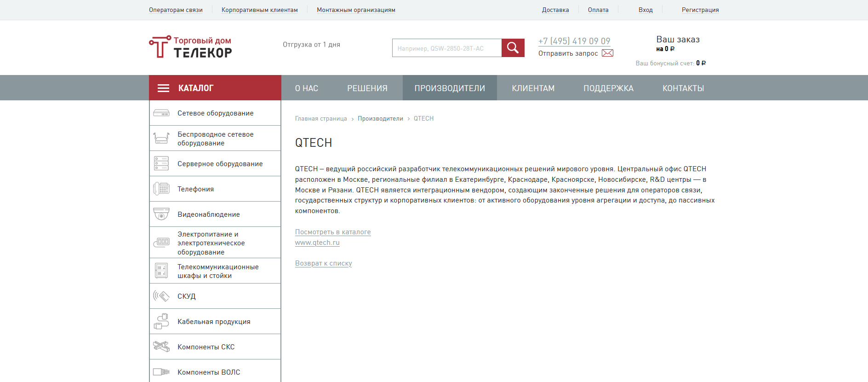Focus the product search input field
Image resolution: width=868 pixels, height=382 pixels.
447,48
